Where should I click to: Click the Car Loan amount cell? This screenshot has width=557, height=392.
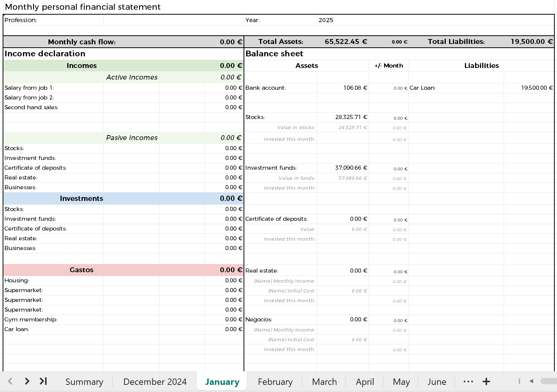point(529,88)
